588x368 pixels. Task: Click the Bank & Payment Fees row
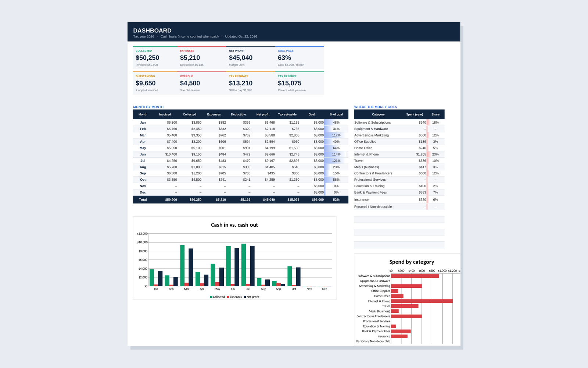(x=399, y=192)
